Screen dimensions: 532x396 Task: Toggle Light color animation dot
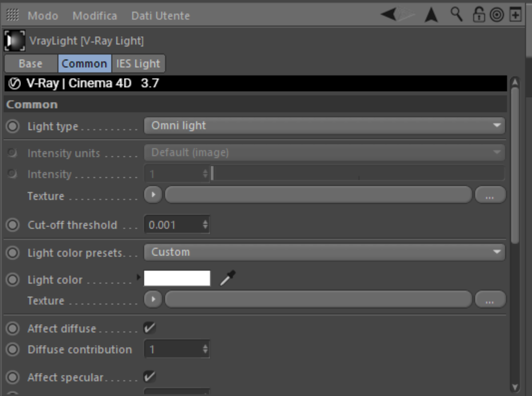pyautogui.click(x=13, y=280)
